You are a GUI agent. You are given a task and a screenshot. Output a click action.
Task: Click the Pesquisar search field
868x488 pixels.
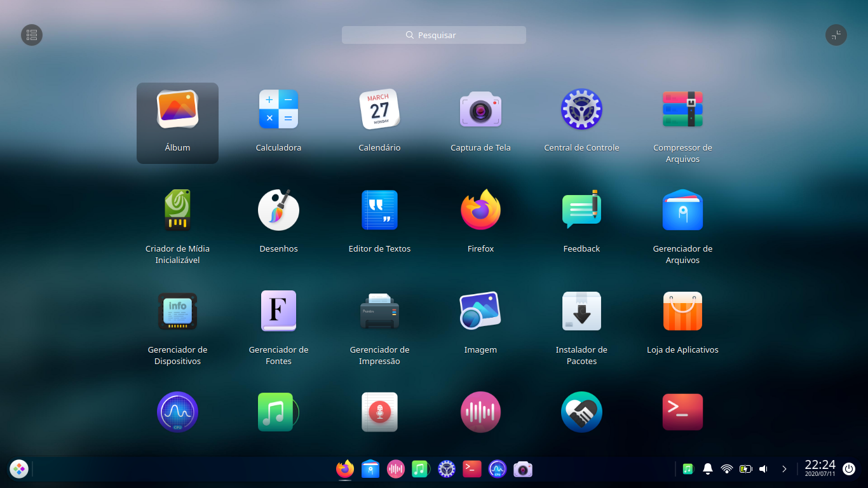point(434,35)
